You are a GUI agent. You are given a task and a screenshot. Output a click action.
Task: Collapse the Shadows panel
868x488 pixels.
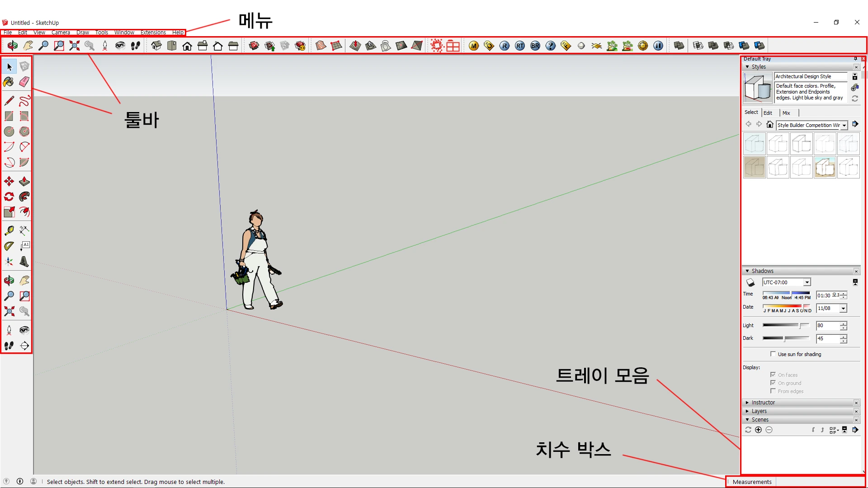click(x=747, y=271)
